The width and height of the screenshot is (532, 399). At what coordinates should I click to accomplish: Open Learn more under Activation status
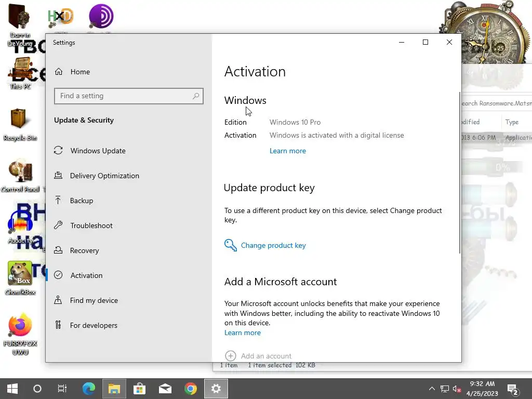click(x=288, y=151)
